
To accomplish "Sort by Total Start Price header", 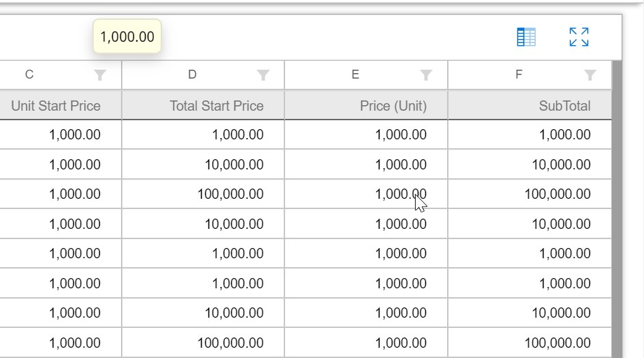I will pyautogui.click(x=216, y=106).
